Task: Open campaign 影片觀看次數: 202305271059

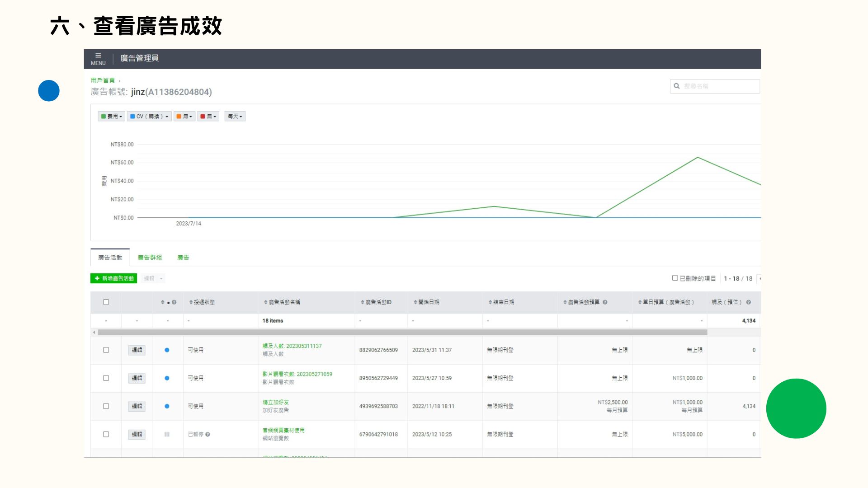Action: click(297, 374)
